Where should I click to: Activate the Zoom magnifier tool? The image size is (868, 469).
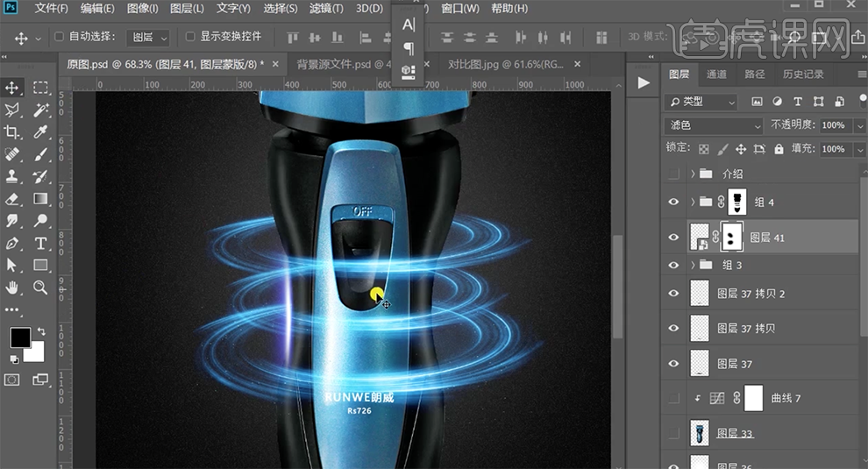coord(40,288)
